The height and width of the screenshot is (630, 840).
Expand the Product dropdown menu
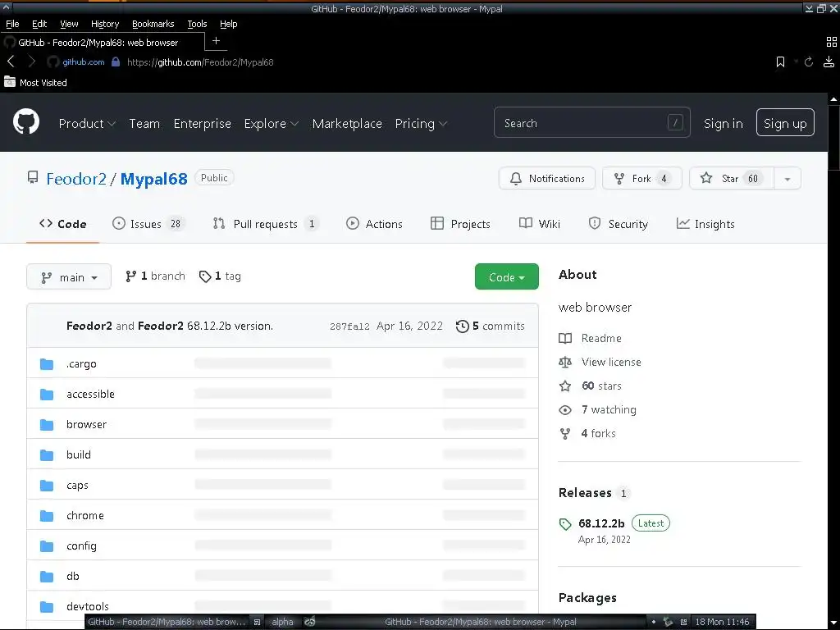pos(87,123)
